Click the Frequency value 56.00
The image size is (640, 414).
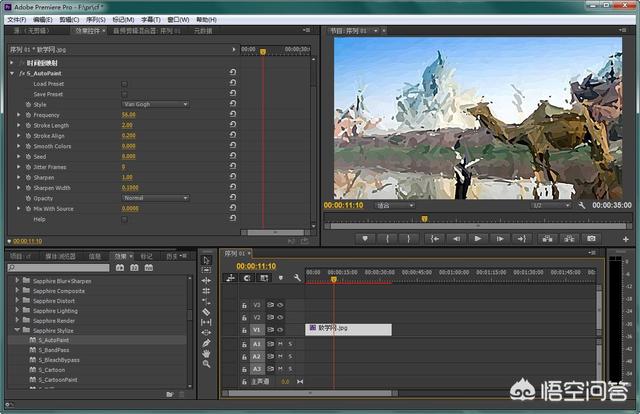tap(129, 115)
